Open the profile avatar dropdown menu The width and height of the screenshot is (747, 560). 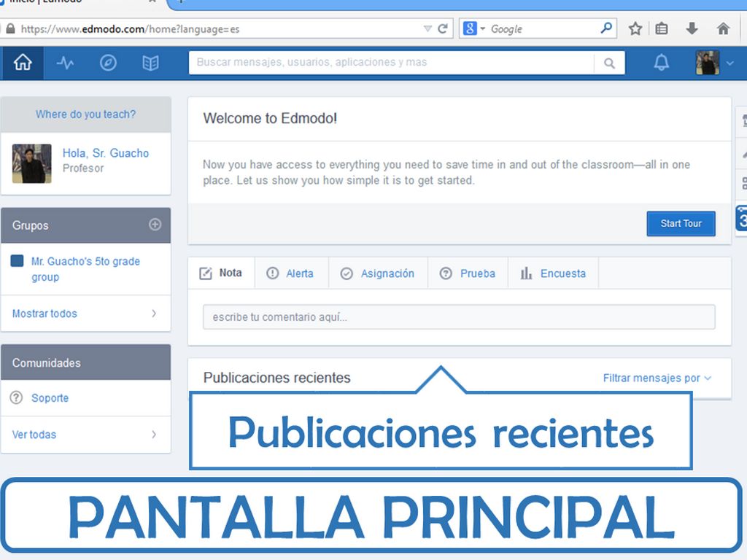[715, 63]
